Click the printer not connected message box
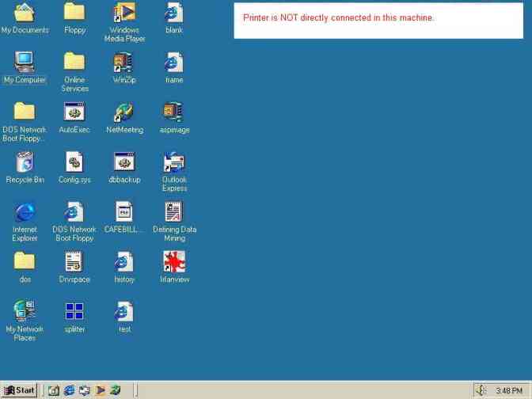 pos(378,20)
